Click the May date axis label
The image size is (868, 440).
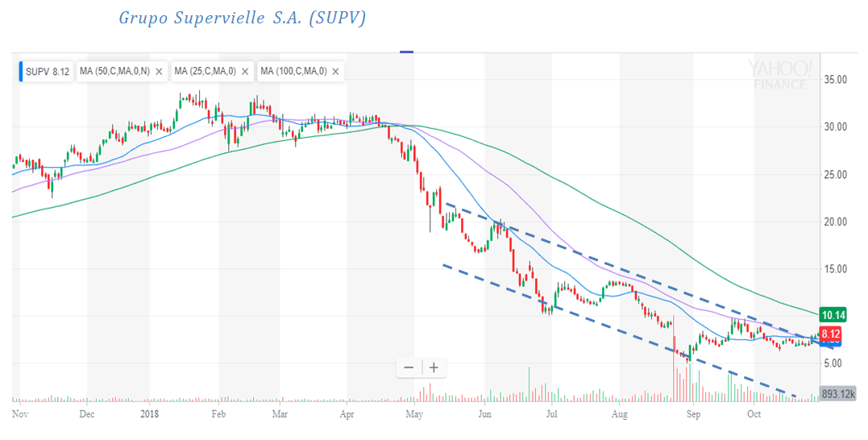tap(414, 414)
